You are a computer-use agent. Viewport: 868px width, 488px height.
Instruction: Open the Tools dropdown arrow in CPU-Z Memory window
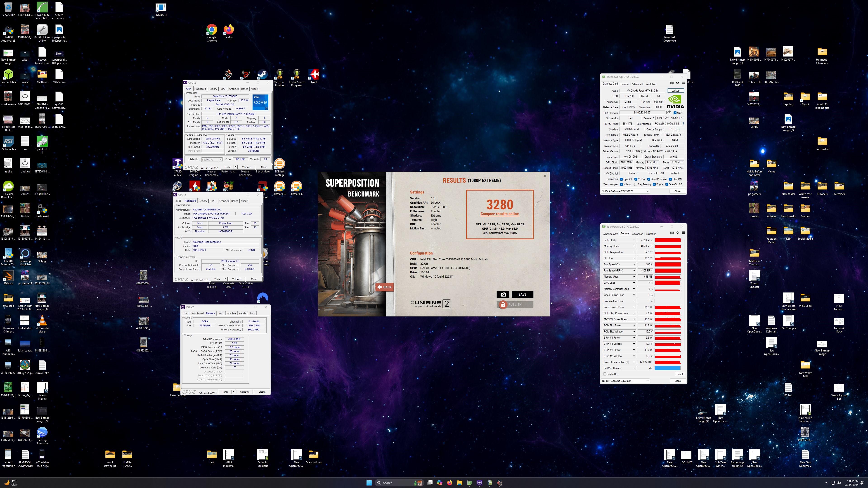point(233,392)
